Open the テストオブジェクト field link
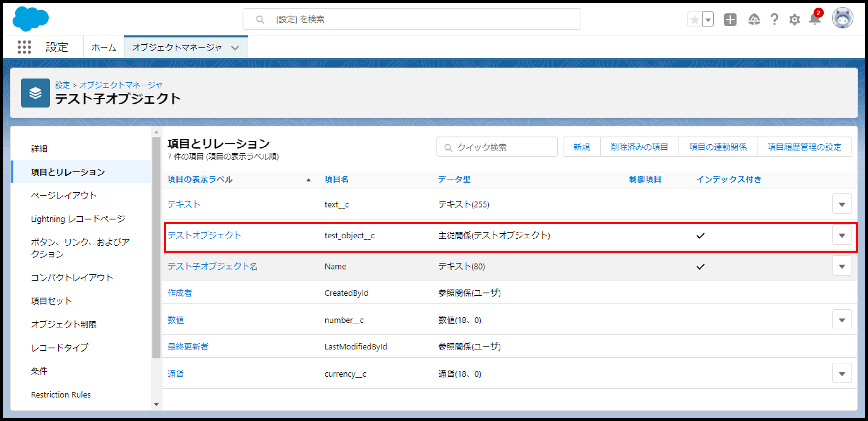The height and width of the screenshot is (421, 868). 204,235
